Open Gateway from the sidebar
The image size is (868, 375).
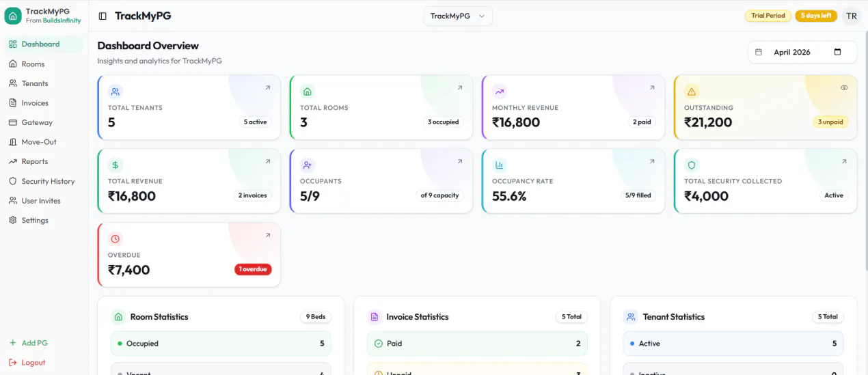coord(44,123)
